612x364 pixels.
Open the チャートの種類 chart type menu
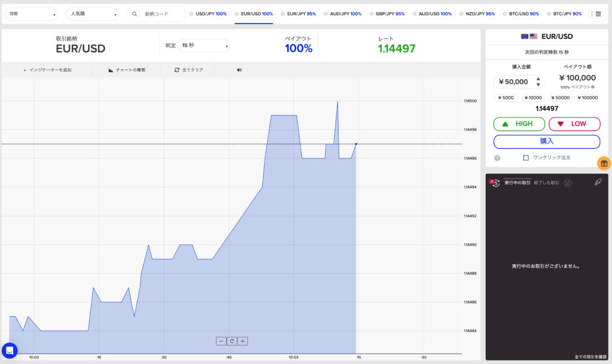(127, 70)
